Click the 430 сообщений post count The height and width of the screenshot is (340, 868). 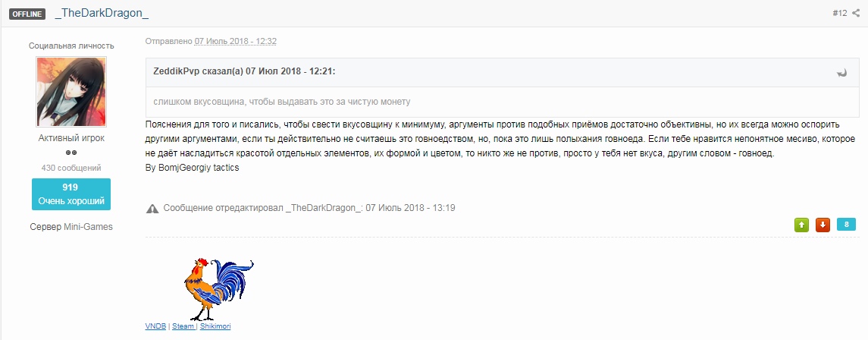click(71, 168)
